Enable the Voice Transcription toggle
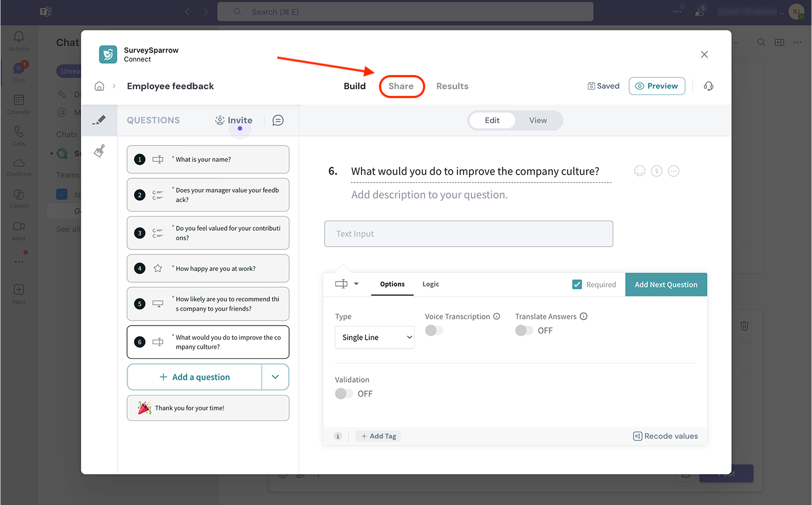Image resolution: width=812 pixels, height=505 pixels. (x=434, y=331)
